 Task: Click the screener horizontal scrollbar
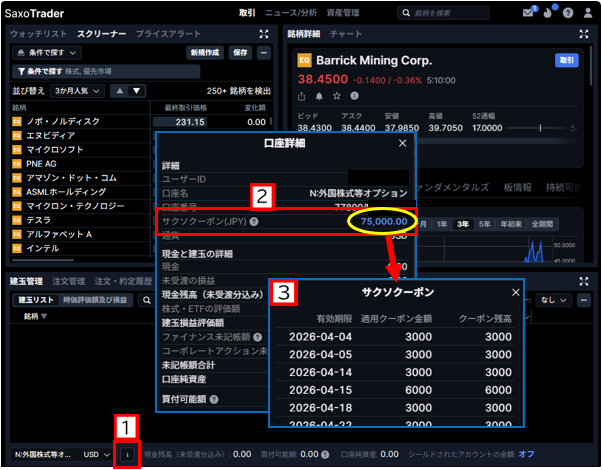pos(43,260)
